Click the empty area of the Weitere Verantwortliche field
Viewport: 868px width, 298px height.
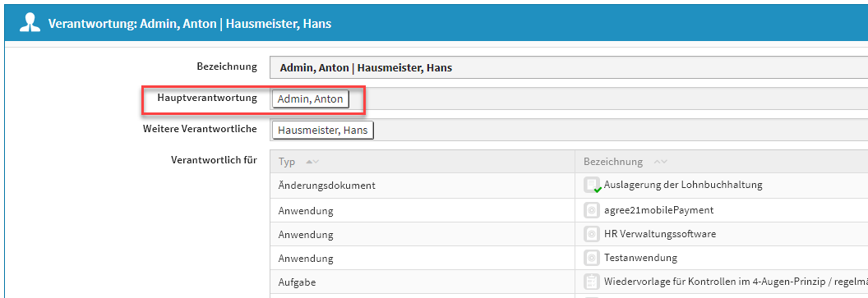click(620, 130)
